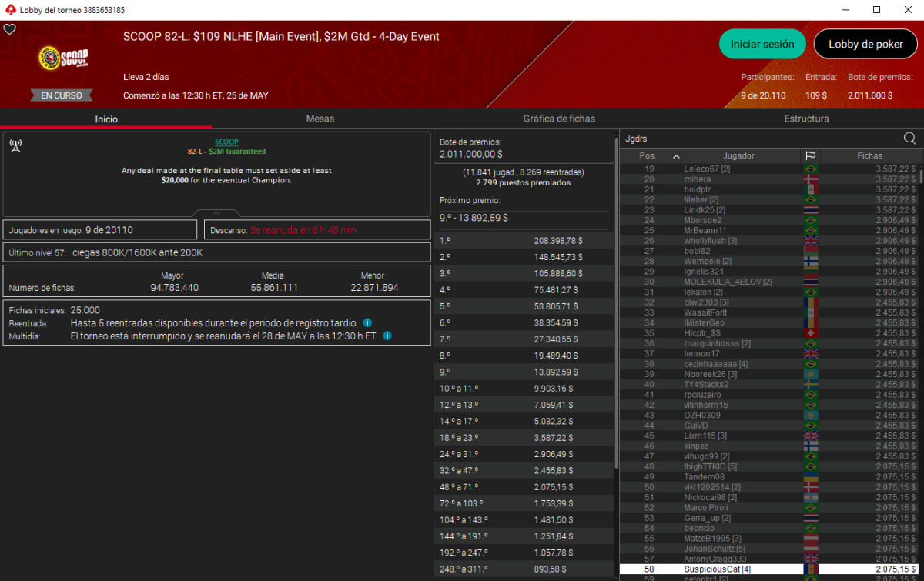
Task: Sort player list by Fichas column
Action: pyautogui.click(x=869, y=155)
